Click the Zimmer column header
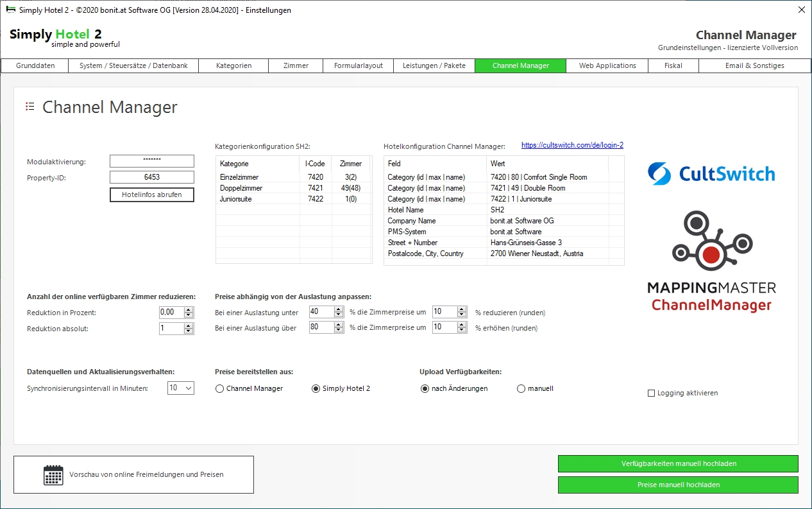Image resolution: width=812 pixels, height=509 pixels. pyautogui.click(x=351, y=164)
